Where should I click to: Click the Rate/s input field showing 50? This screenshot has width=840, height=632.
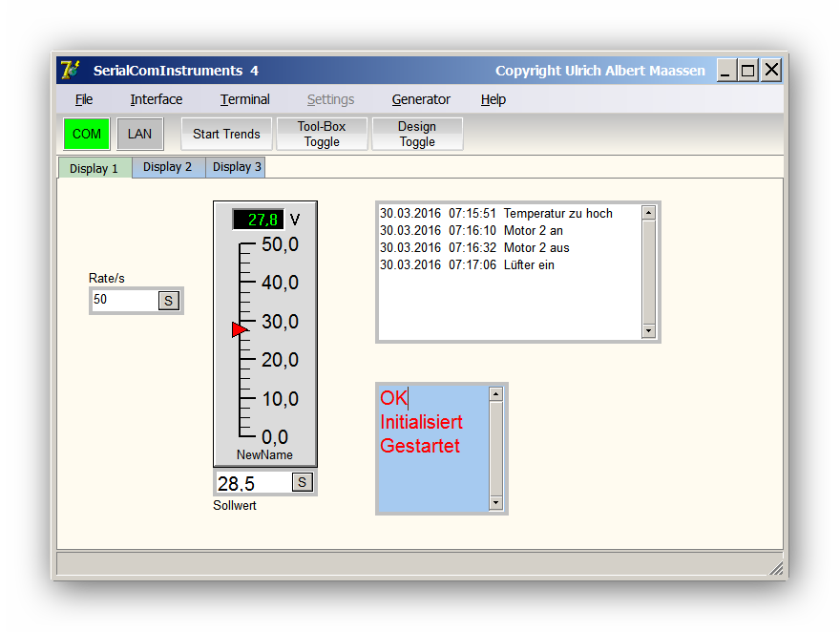click(x=125, y=300)
